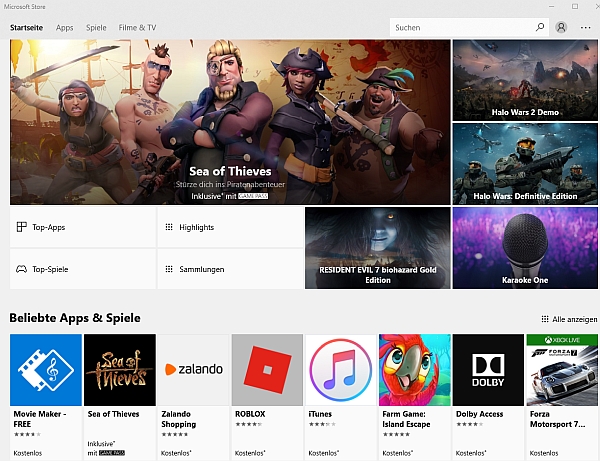Switch to the Startseite tab

26,28
